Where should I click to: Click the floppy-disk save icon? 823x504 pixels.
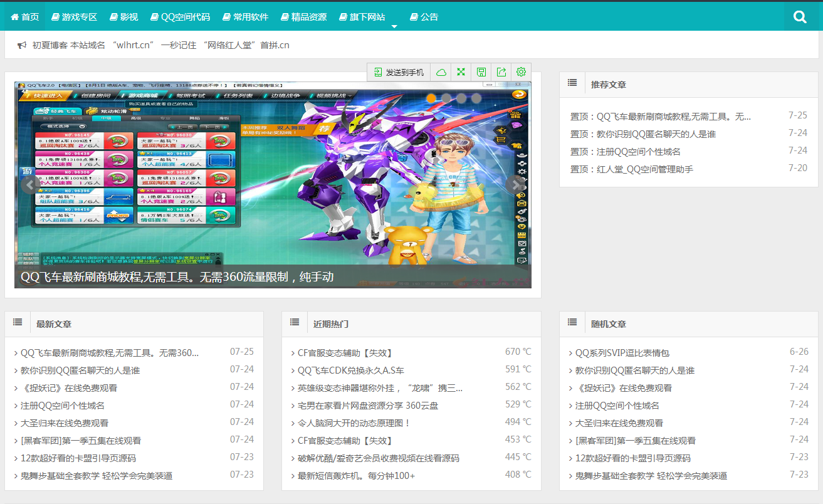[481, 72]
